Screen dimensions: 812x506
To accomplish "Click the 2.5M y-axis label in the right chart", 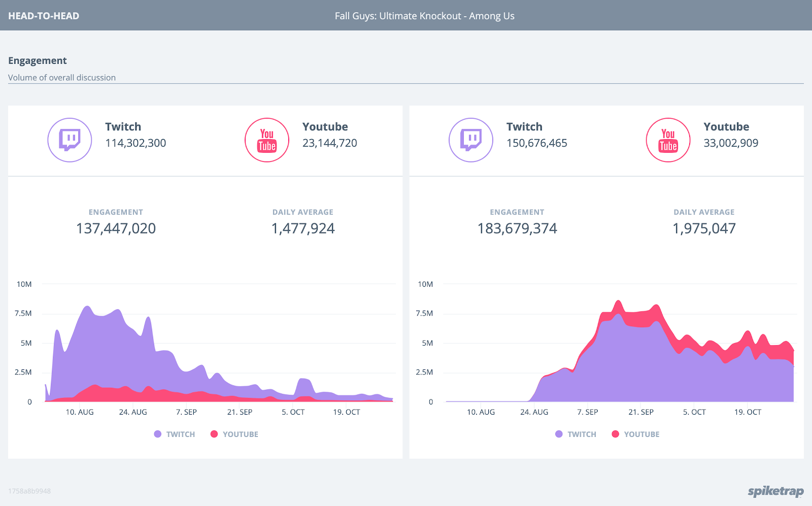I will click(x=424, y=373).
